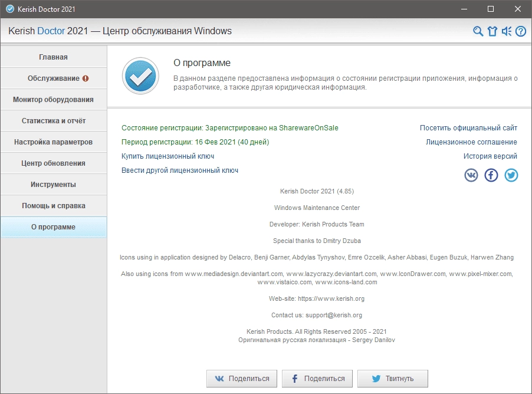Click the Facebook Поделиться button
Viewport: 532px width, 394px height.
click(317, 379)
